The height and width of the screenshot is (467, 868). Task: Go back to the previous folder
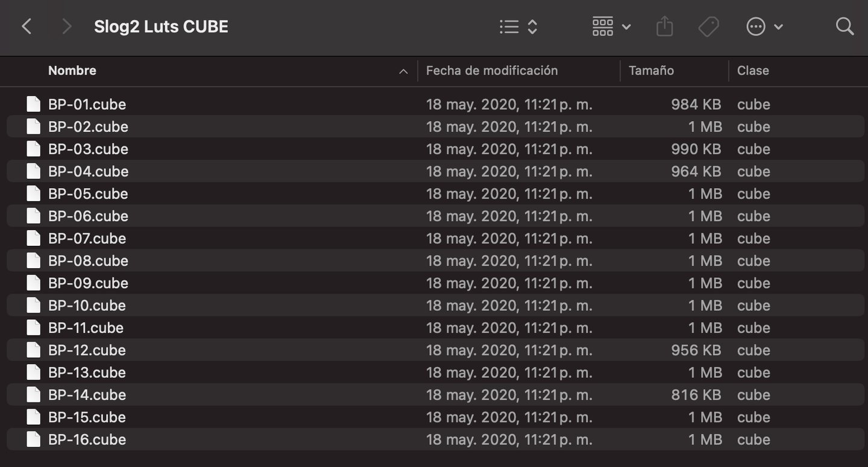27,27
